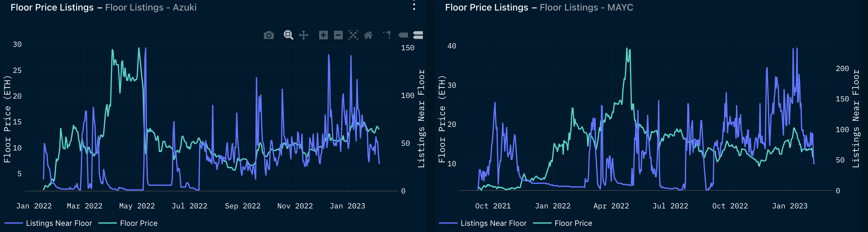Click the MAYC Floor Price Listings title

pyautogui.click(x=486, y=7)
